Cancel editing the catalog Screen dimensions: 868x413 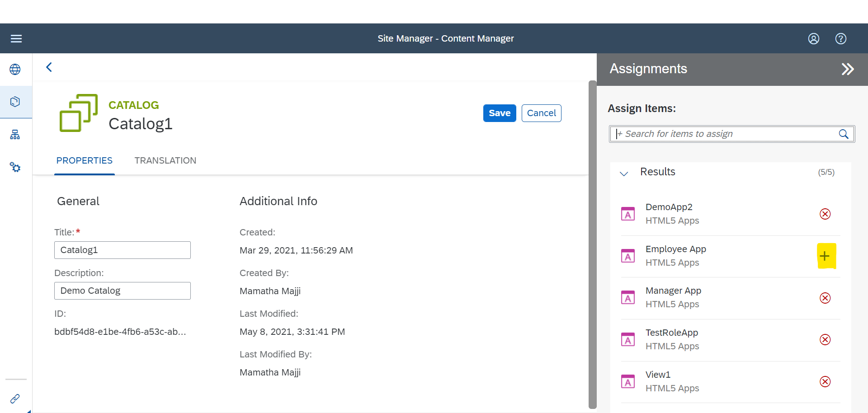click(542, 113)
